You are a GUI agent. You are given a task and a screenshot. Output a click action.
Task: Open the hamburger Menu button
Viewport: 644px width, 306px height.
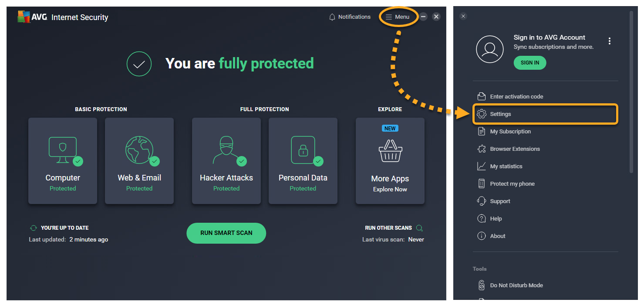point(398,17)
